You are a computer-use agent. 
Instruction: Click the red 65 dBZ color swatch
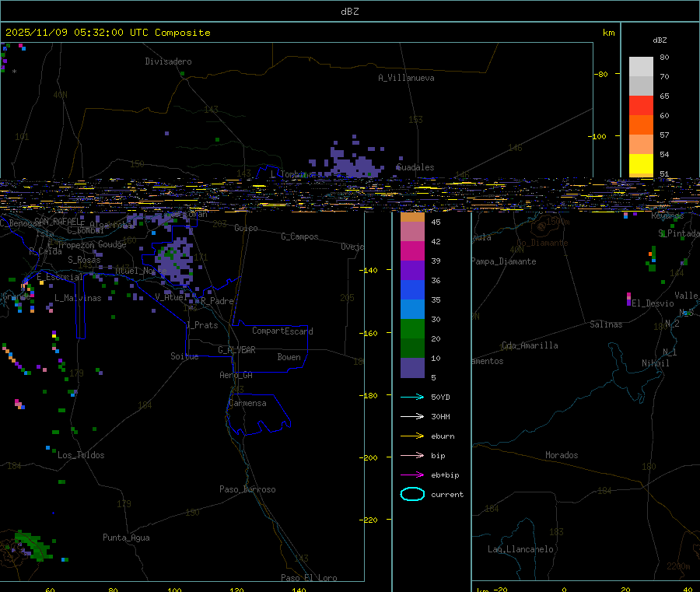coord(641,105)
